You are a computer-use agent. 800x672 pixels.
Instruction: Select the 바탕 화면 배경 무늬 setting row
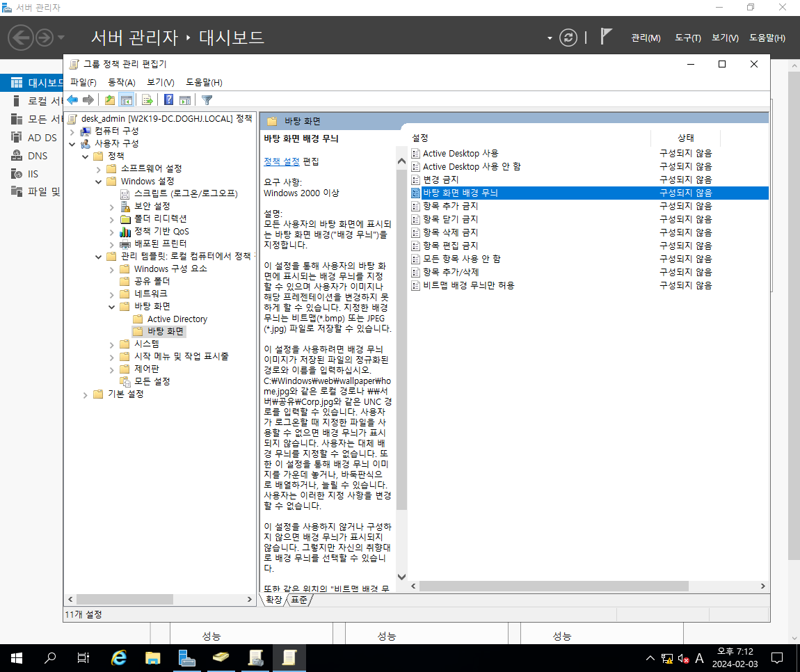pos(589,193)
